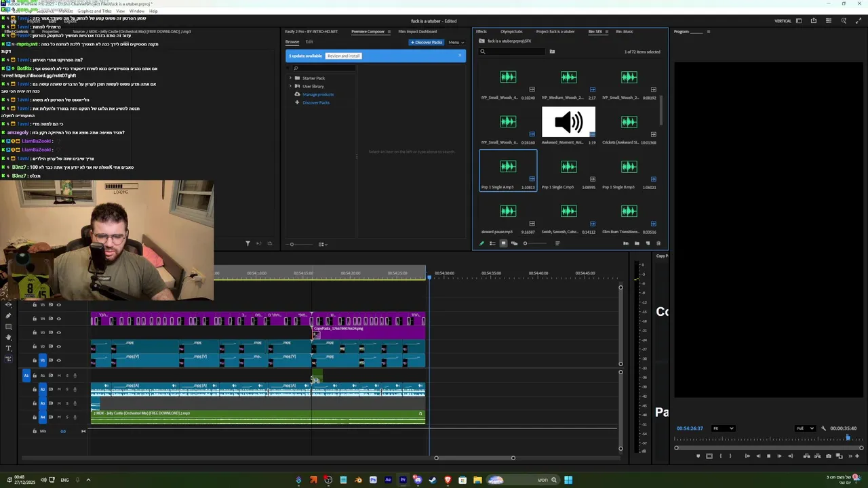Screen dimensions: 868x488
Task: Open Photoshop from taskbar
Action: click(373, 480)
